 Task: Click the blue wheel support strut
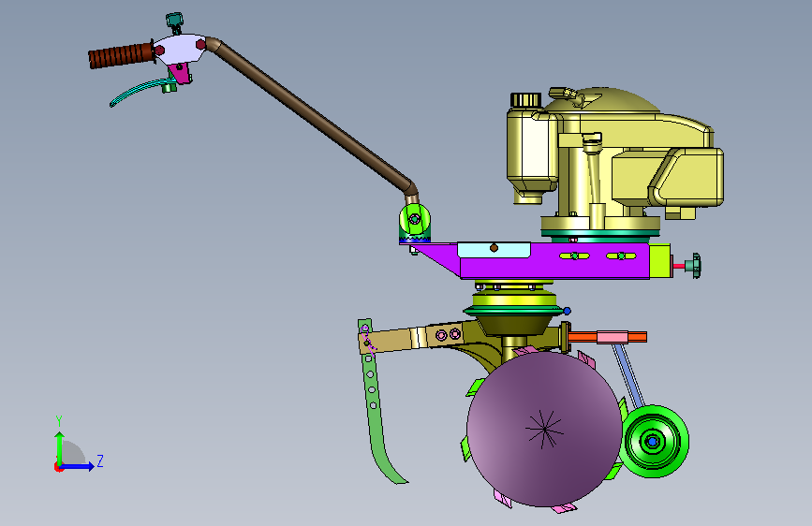click(627, 375)
